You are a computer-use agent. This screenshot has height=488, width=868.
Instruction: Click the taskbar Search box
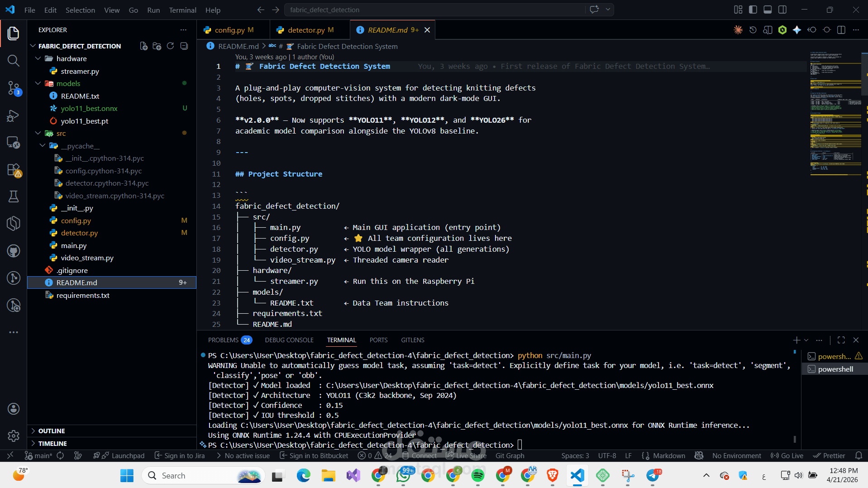pos(204,475)
